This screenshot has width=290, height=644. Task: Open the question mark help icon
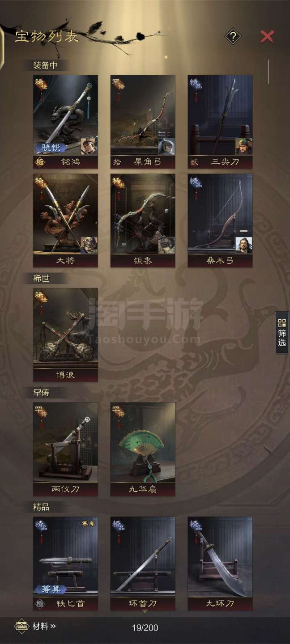point(233,36)
